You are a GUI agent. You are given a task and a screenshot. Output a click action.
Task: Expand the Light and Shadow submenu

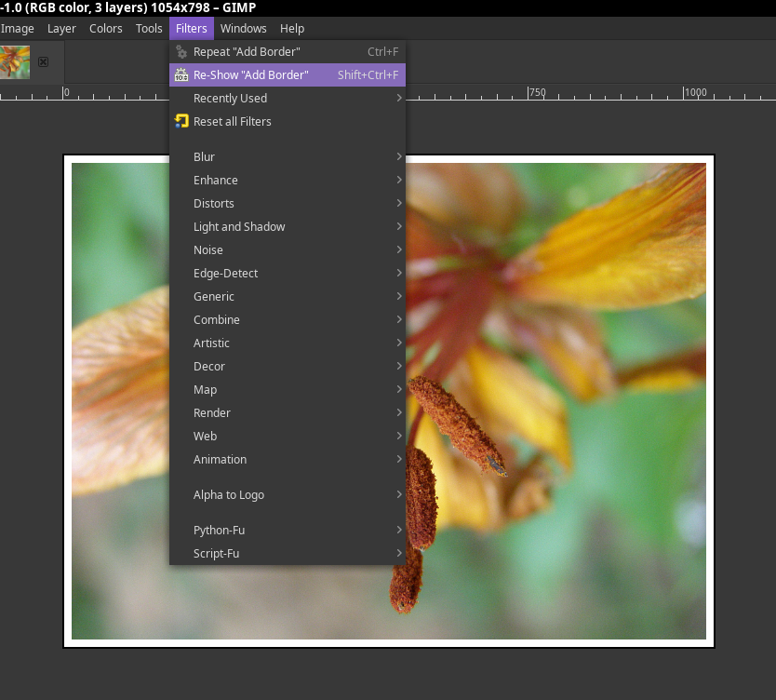(288, 226)
